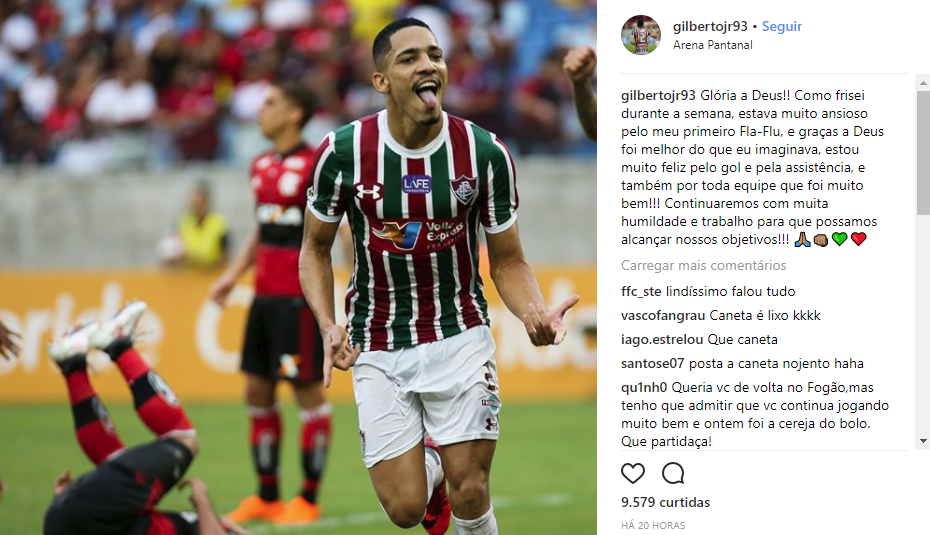Click the red heart emoji in the caption

coord(858,239)
